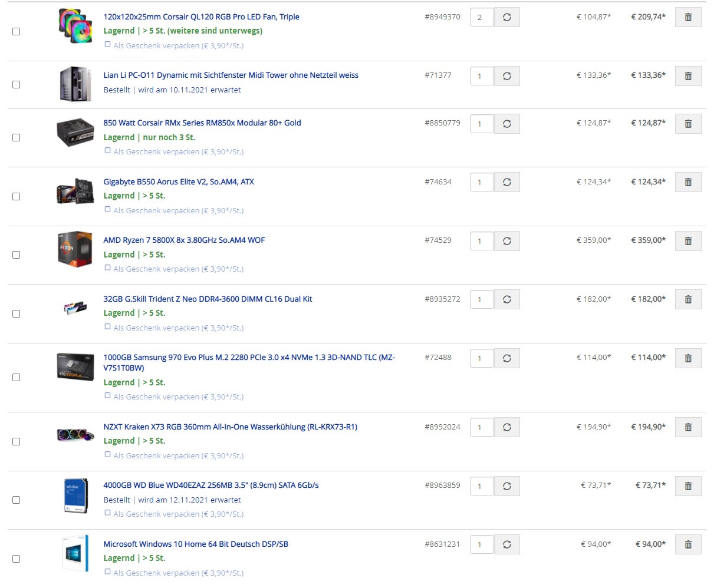Tick the Corsair RM850x row checkbox
Screen dimensions: 717x588
17,137
